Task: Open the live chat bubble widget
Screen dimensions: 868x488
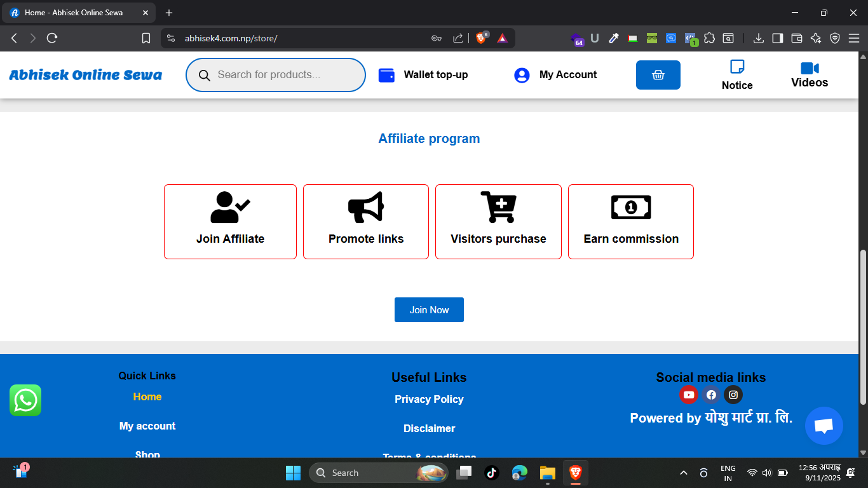Action: pyautogui.click(x=824, y=426)
